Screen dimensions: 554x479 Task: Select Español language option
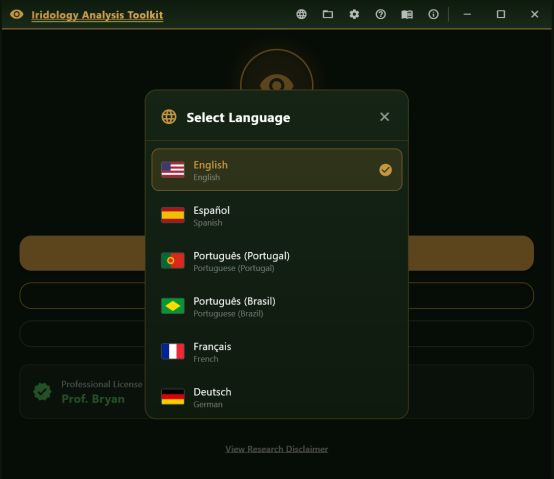tap(277, 215)
